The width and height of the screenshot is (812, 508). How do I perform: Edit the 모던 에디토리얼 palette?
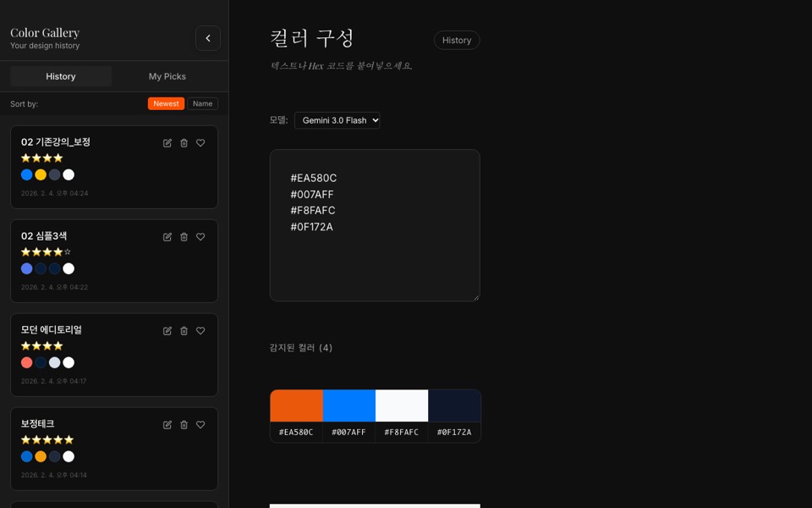[x=167, y=331]
